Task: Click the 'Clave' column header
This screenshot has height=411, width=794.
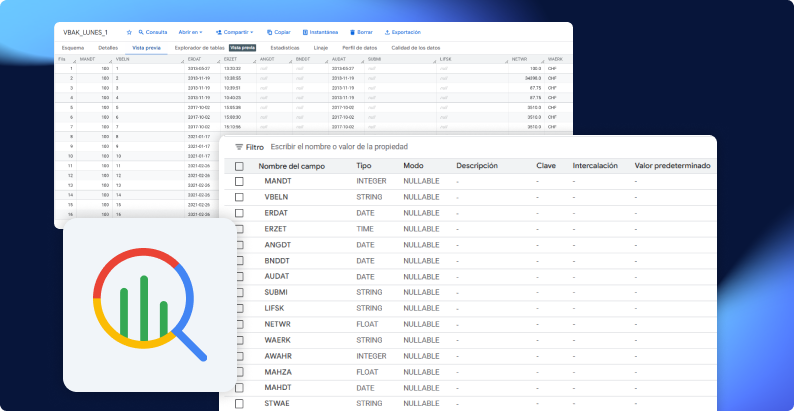Action: (546, 166)
